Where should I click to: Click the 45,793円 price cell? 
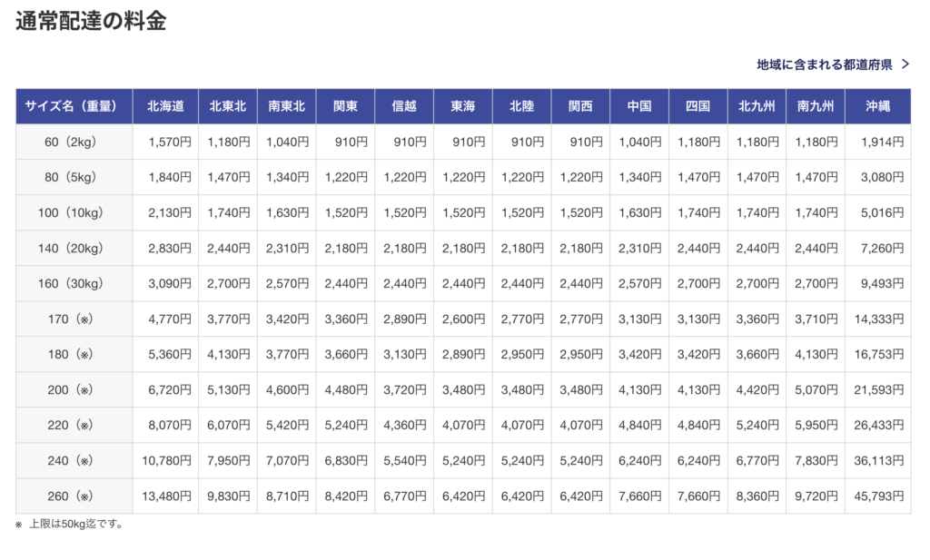(x=878, y=496)
